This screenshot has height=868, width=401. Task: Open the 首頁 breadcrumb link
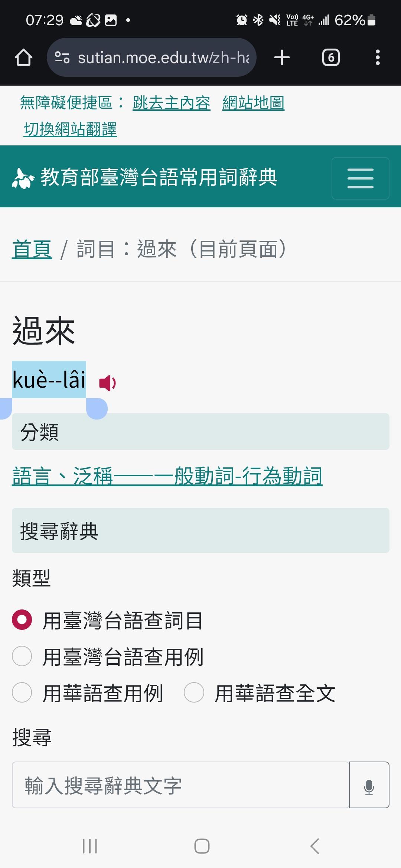[32, 249]
